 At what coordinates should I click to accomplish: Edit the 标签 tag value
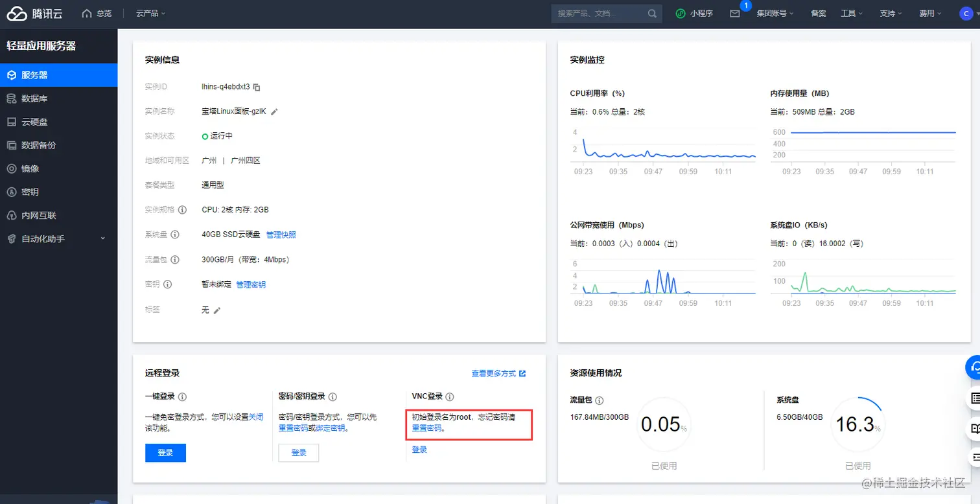point(217,310)
